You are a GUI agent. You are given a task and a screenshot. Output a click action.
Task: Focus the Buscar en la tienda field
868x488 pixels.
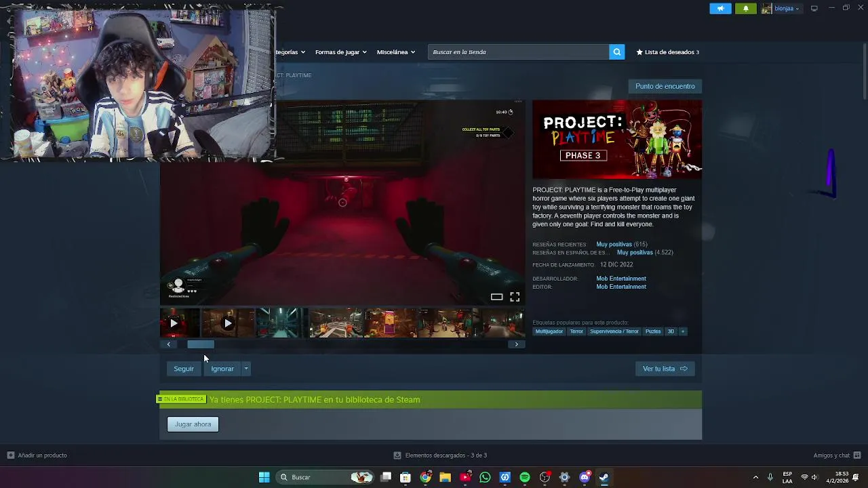[519, 52]
